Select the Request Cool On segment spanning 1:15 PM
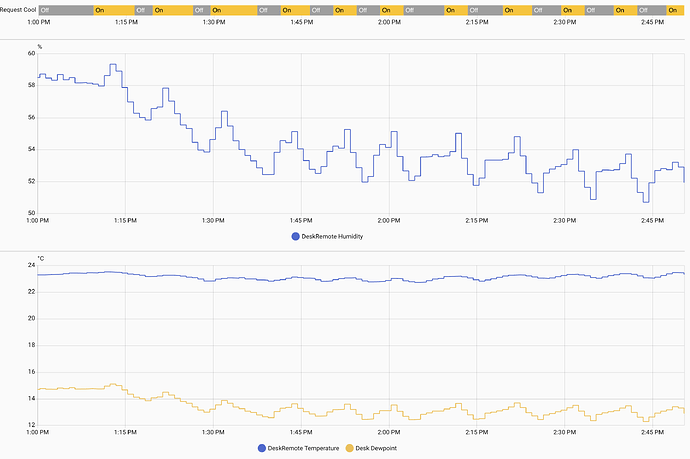Viewport: 690px width, 459px height. point(114,10)
